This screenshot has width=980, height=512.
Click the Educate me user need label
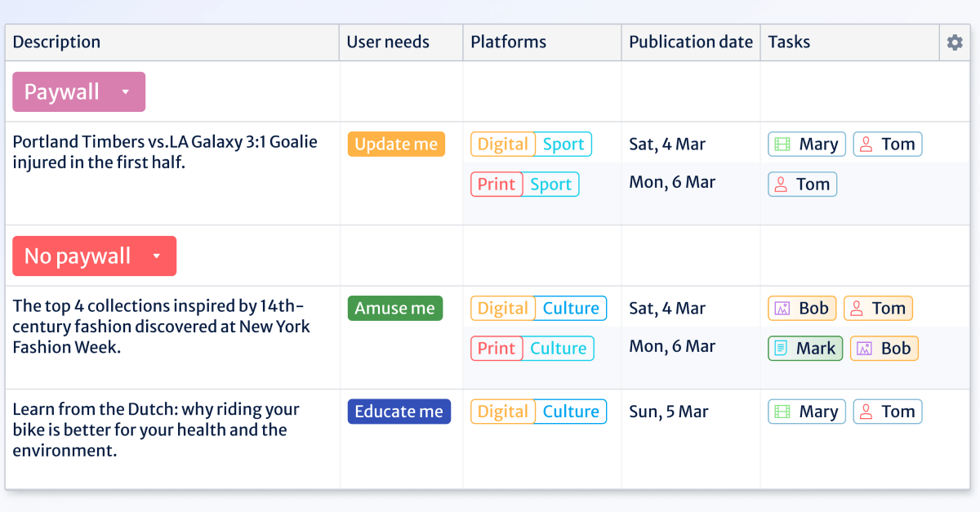click(x=399, y=411)
